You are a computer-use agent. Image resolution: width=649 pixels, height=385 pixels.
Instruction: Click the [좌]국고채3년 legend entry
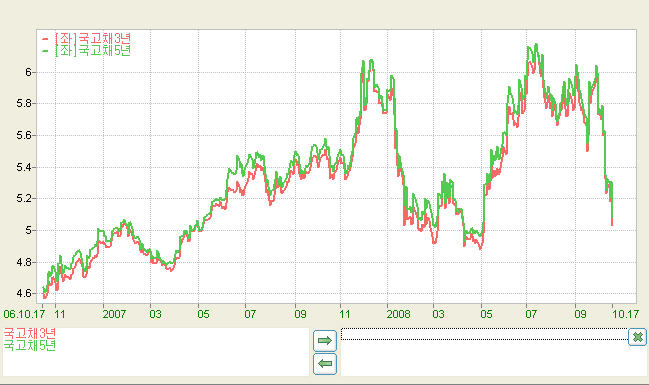(x=87, y=38)
